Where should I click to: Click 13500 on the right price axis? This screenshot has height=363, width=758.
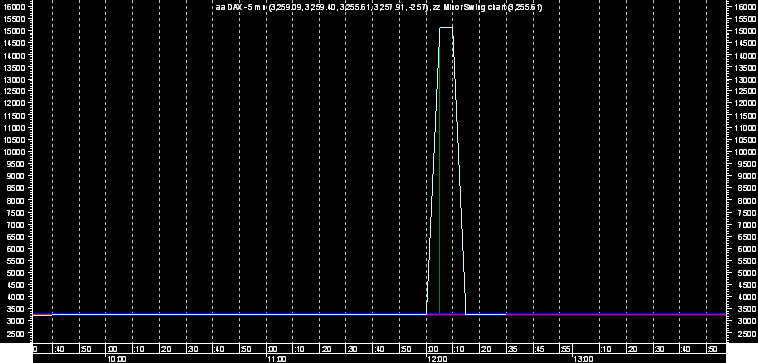(744, 68)
